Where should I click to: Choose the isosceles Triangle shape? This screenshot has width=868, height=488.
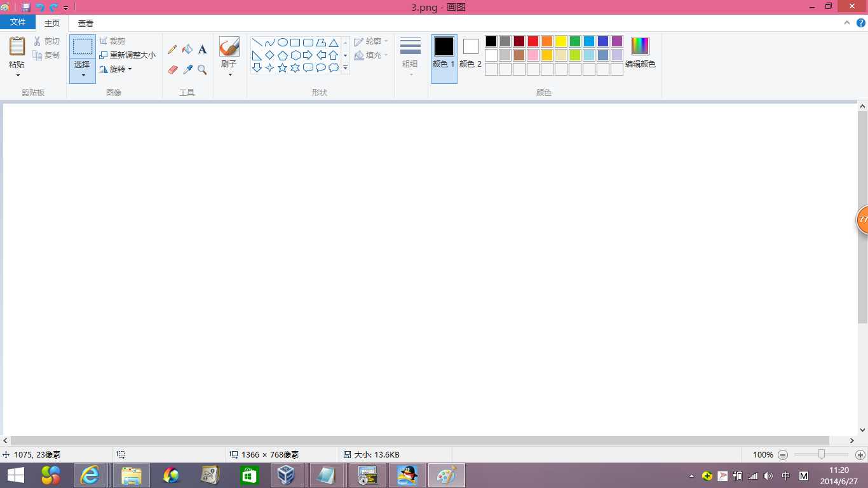point(333,43)
